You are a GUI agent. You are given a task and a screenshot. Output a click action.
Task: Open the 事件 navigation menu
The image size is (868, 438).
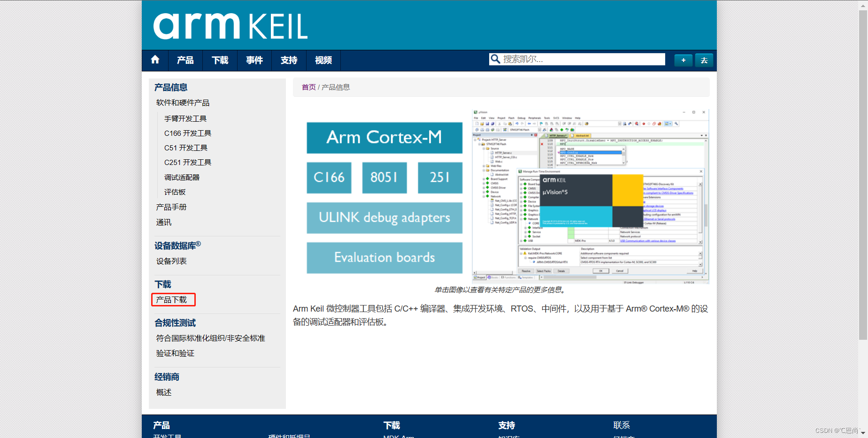[254, 60]
